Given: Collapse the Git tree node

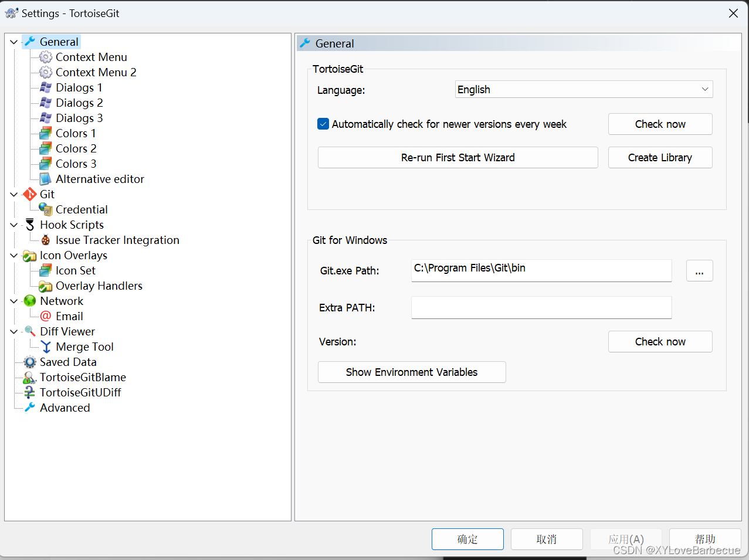Looking at the screenshot, I should (x=14, y=195).
